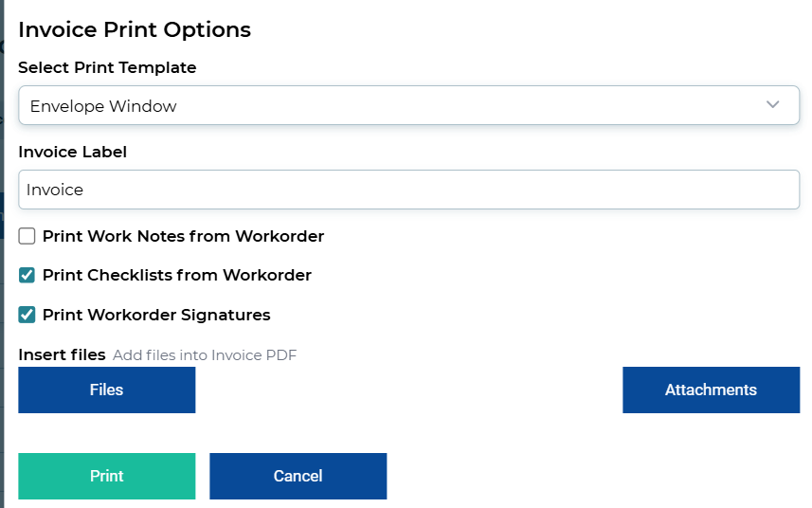The height and width of the screenshot is (508, 812).
Task: Click the bold "Insert files" section label
Action: click(x=62, y=354)
